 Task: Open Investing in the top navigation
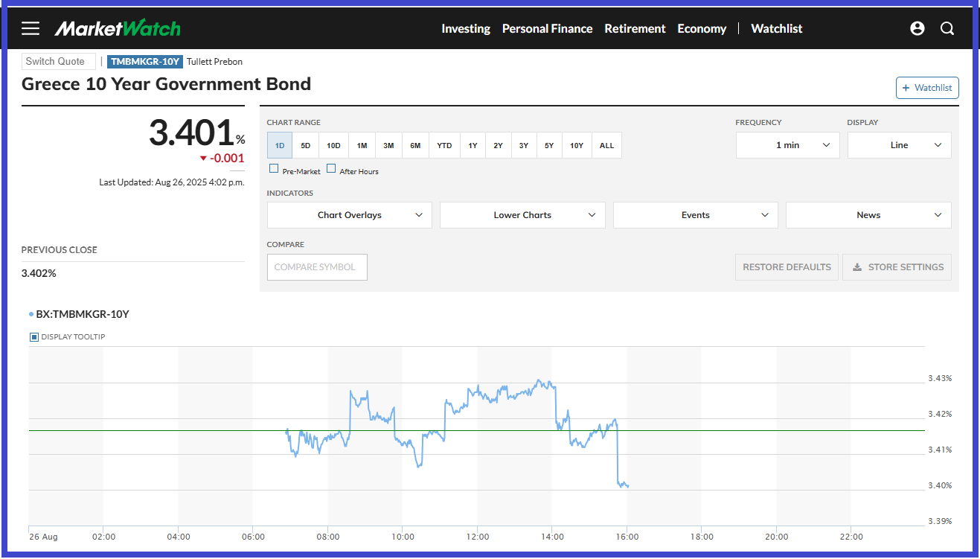[x=465, y=28]
